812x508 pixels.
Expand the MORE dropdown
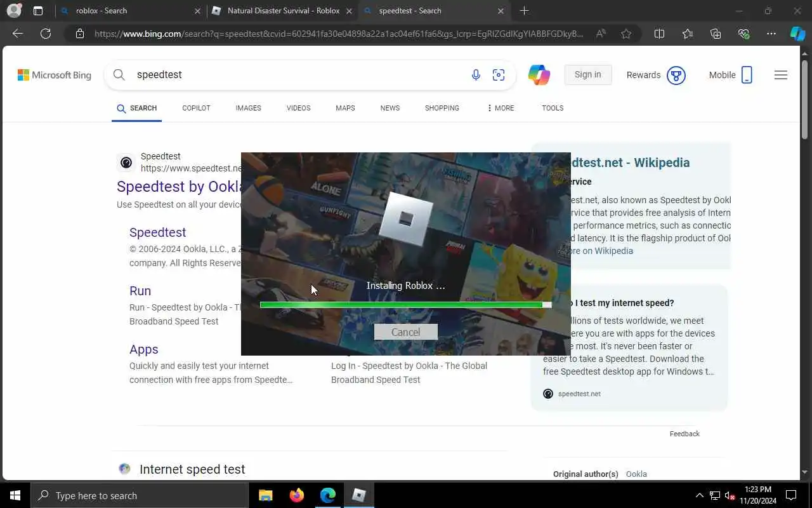pyautogui.click(x=500, y=108)
